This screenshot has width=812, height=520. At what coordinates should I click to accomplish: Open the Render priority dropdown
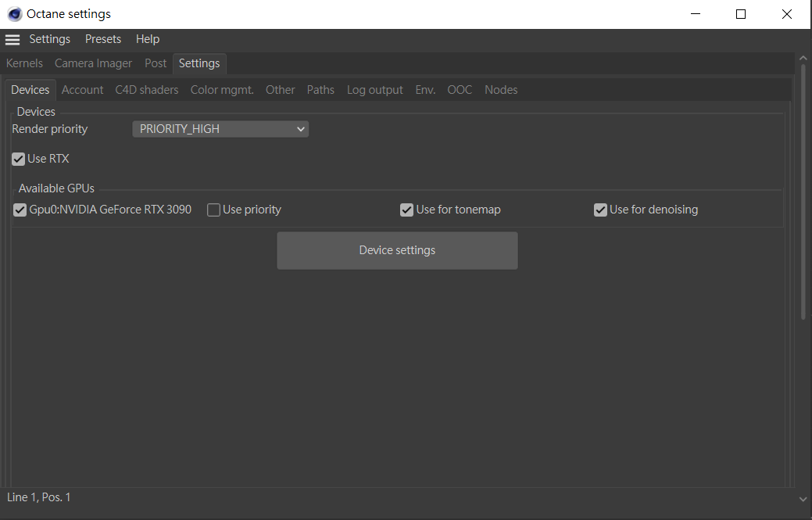coord(220,129)
